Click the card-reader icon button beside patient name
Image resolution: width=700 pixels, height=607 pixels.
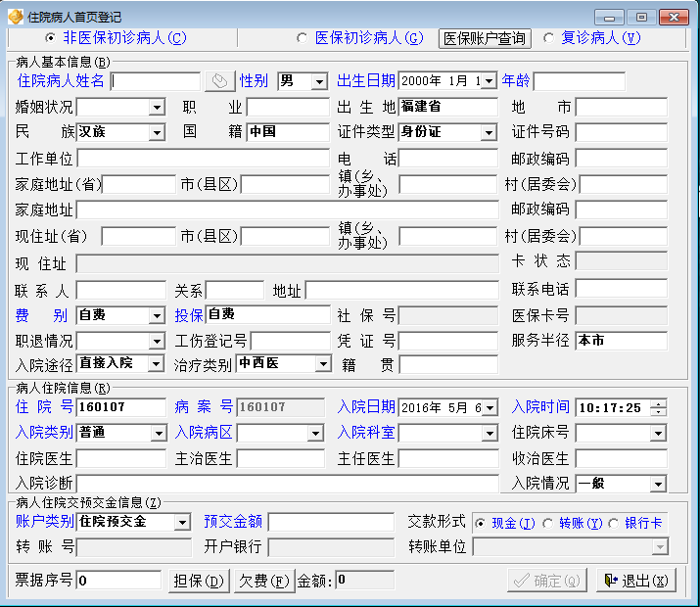pyautogui.click(x=219, y=81)
